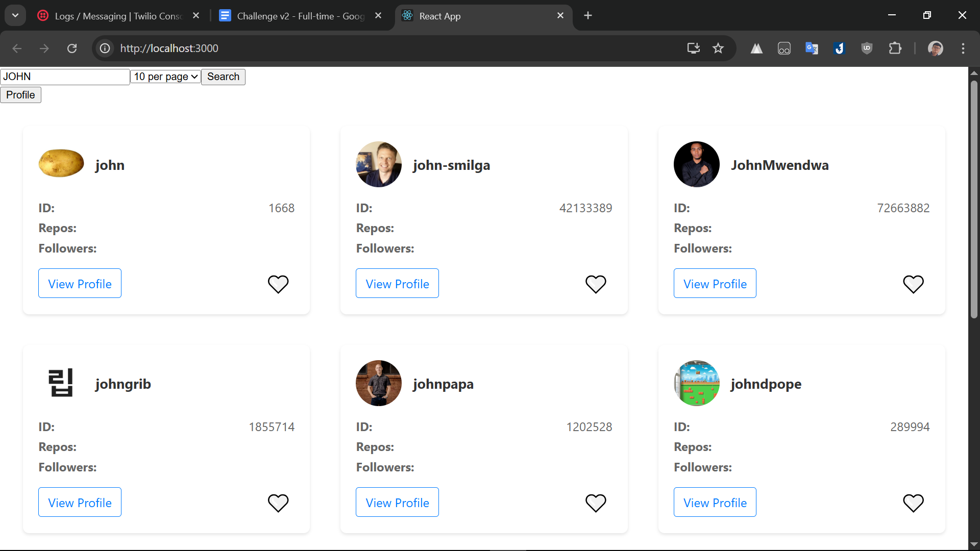Image resolution: width=980 pixels, height=551 pixels.
Task: Click the username johndpope
Action: click(766, 384)
